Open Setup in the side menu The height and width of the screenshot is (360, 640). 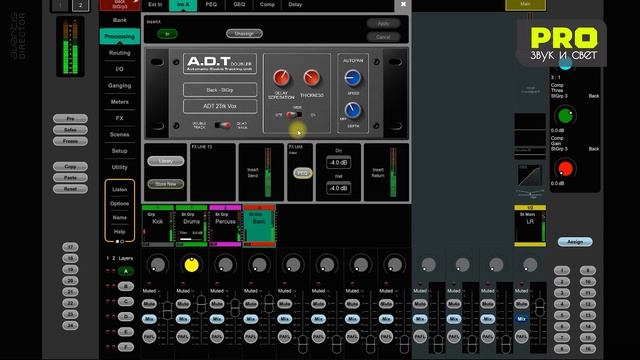click(120, 151)
